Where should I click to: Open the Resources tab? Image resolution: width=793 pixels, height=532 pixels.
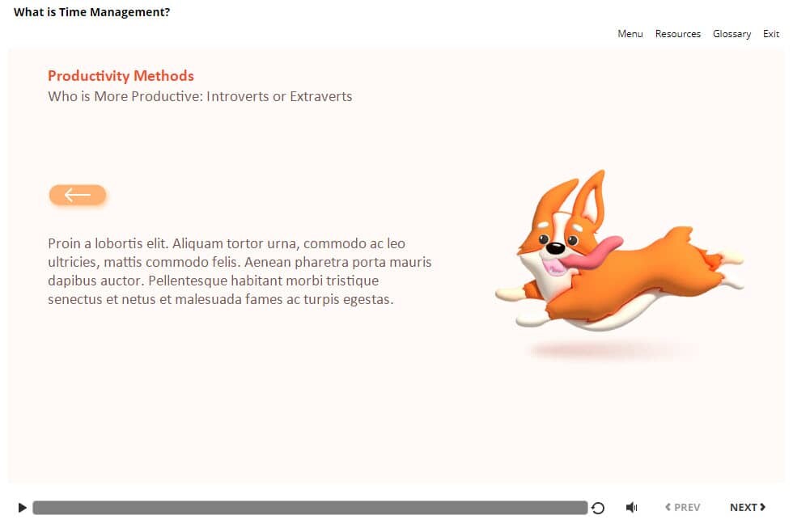click(677, 34)
